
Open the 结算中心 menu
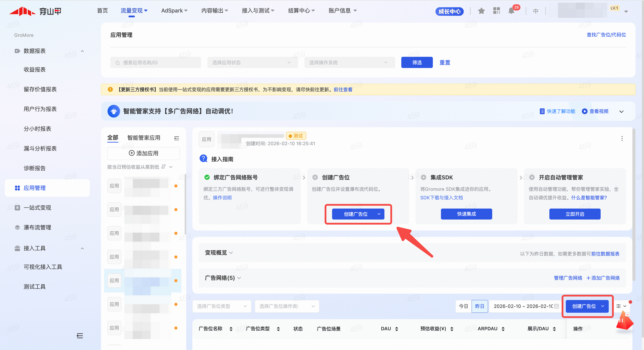301,11
